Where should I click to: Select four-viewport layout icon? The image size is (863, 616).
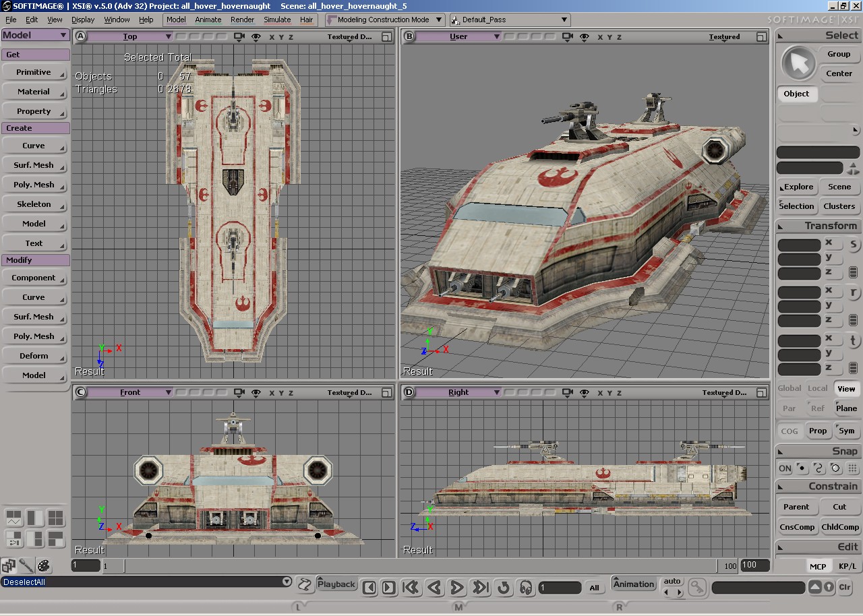(55, 518)
